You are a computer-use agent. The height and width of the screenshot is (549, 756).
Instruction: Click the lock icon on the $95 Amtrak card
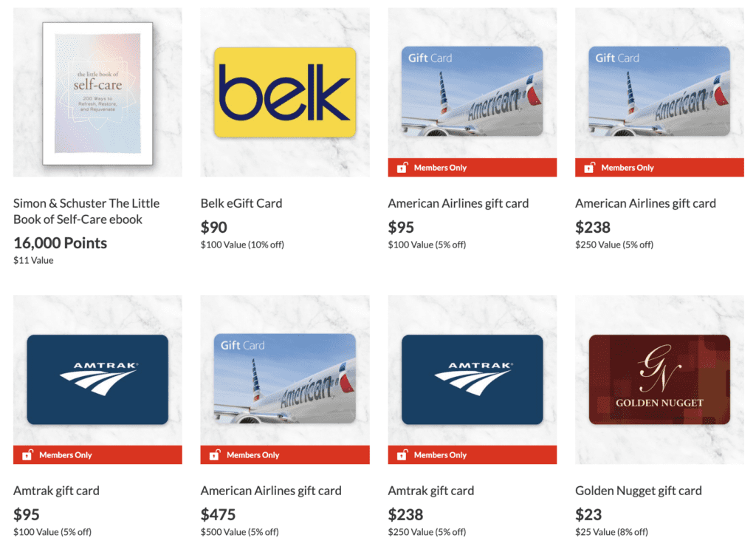27,455
